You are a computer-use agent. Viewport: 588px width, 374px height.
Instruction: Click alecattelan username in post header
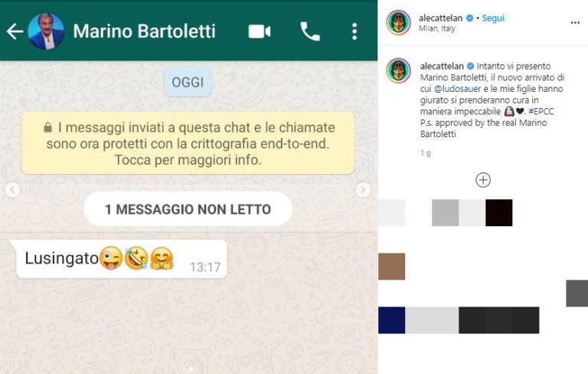click(440, 18)
